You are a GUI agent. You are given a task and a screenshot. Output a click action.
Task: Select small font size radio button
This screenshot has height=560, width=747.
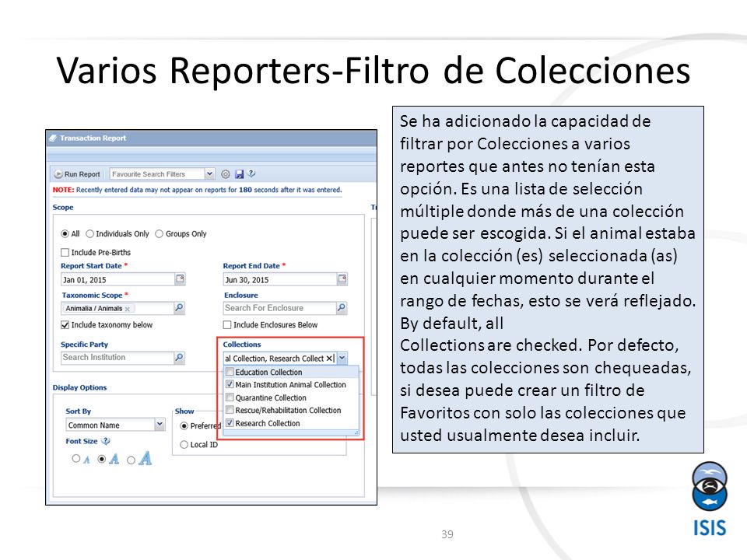click(75, 459)
